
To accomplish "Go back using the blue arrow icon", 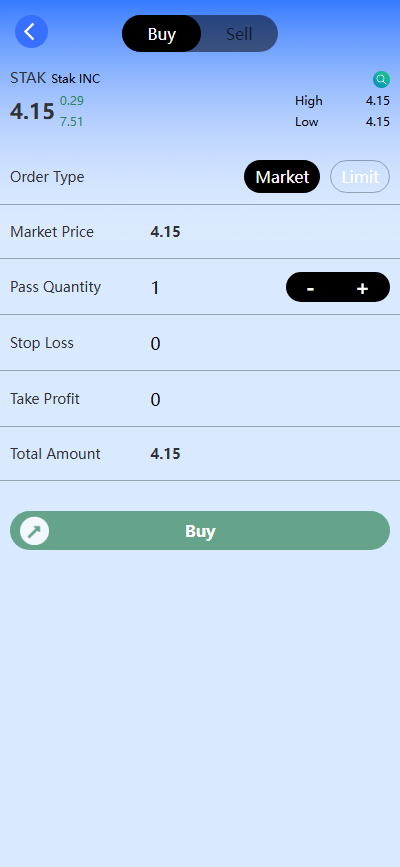I will click(x=31, y=32).
